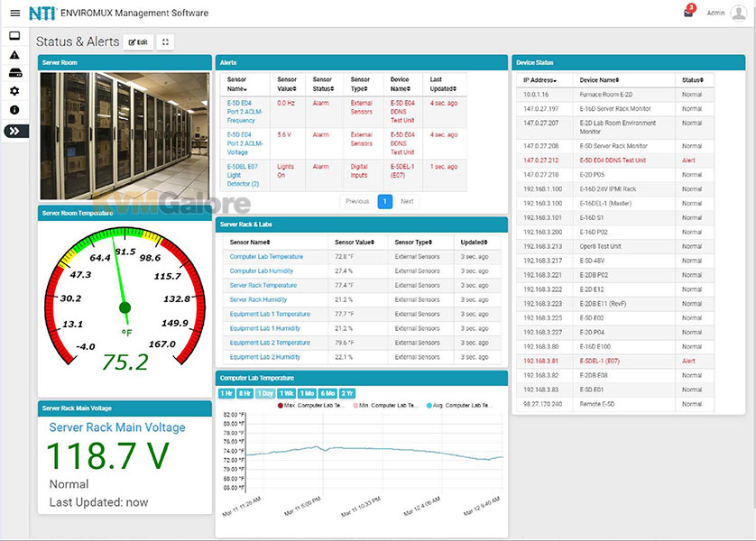Open the settings gear sidebar icon
This screenshot has width=756, height=541.
tap(14, 91)
